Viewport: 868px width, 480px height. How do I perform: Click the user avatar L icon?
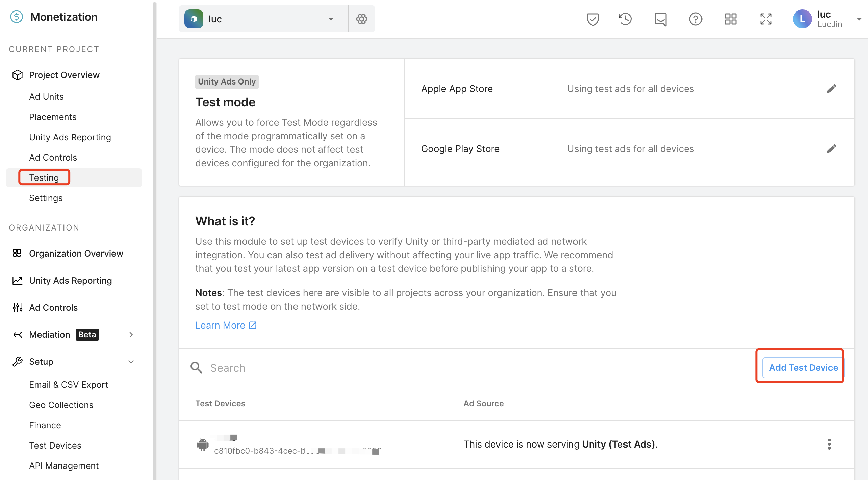[x=802, y=19]
